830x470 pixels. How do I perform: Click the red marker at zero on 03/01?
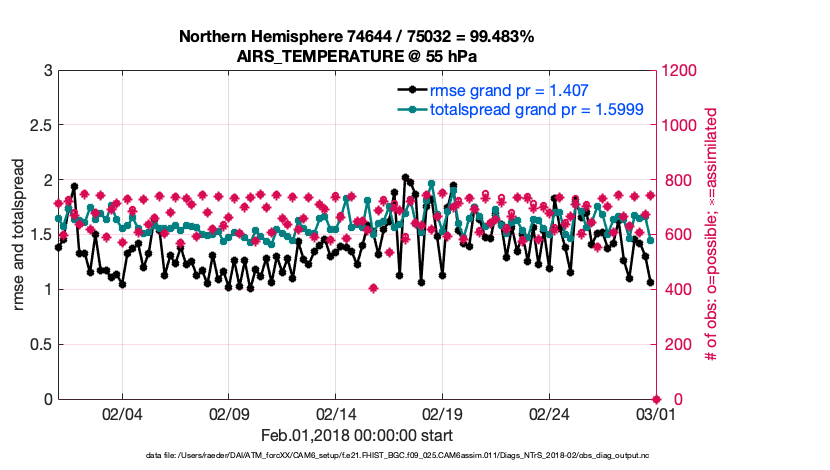pos(655,399)
